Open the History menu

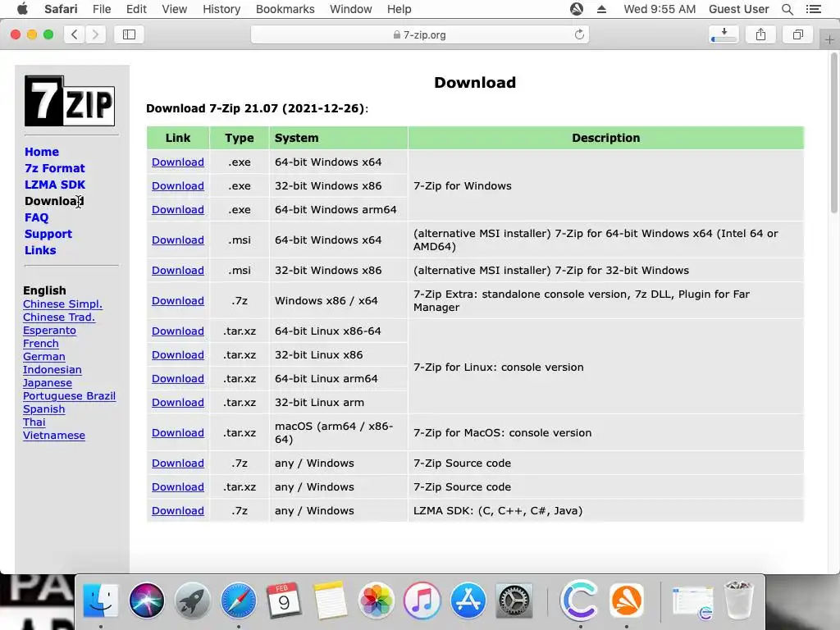[x=221, y=9]
